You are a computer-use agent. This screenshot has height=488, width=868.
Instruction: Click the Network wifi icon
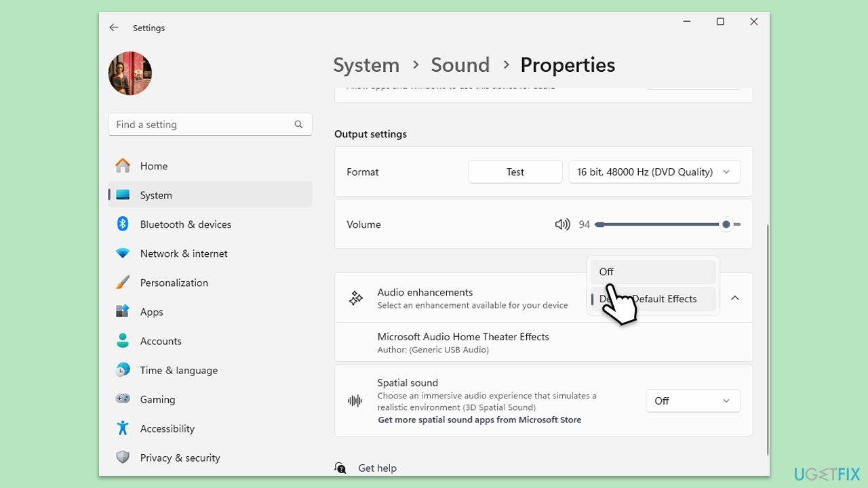click(123, 253)
